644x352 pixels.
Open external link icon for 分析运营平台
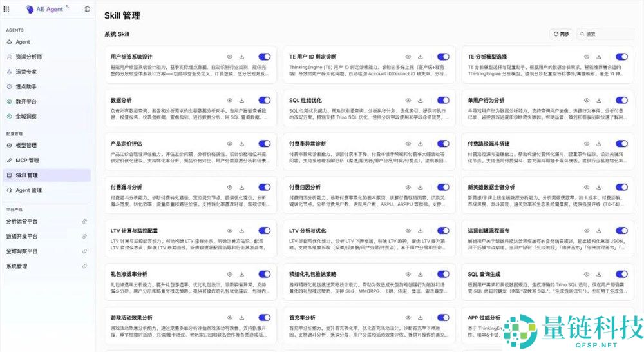point(84,221)
